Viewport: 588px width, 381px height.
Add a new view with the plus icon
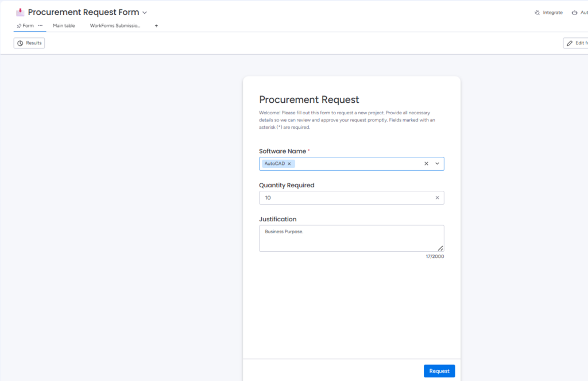tap(156, 26)
